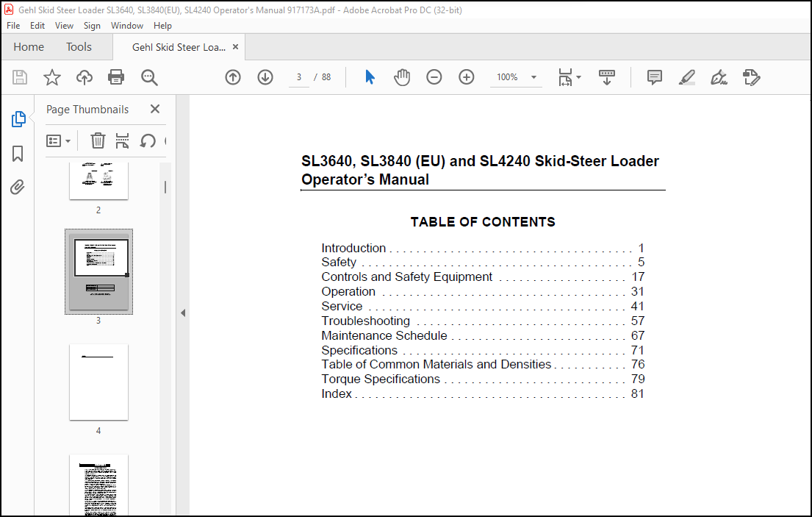The height and width of the screenshot is (517, 812).
Task: Open thumbnails options menu dropdown
Action: [59, 140]
